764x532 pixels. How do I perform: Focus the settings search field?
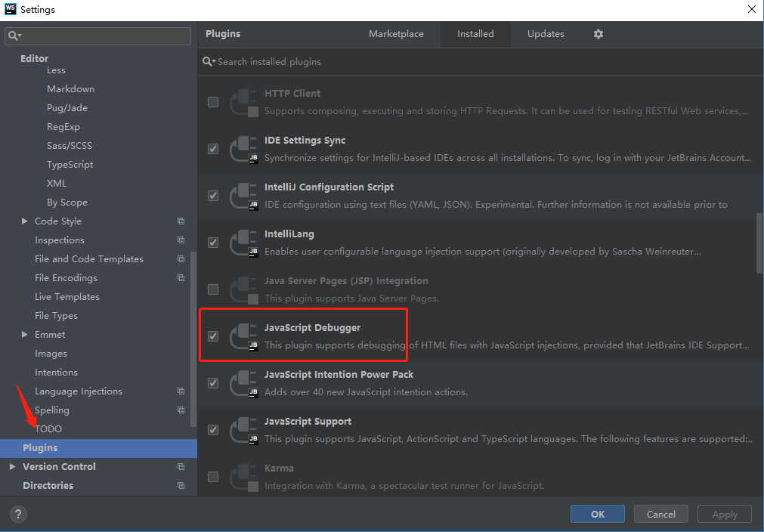click(97, 36)
